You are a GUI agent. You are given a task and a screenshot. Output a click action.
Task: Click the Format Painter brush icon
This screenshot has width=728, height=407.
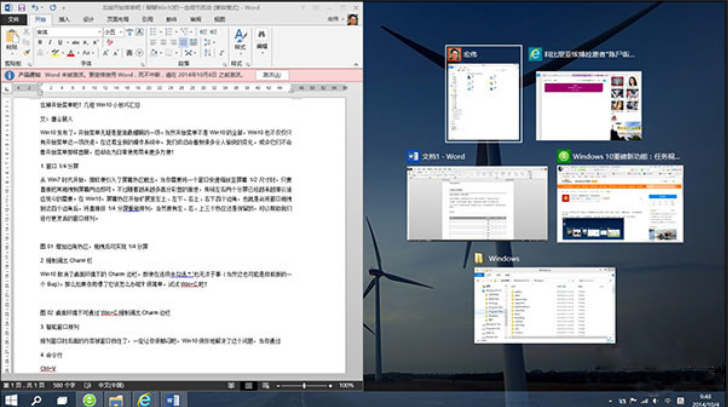pos(26,52)
